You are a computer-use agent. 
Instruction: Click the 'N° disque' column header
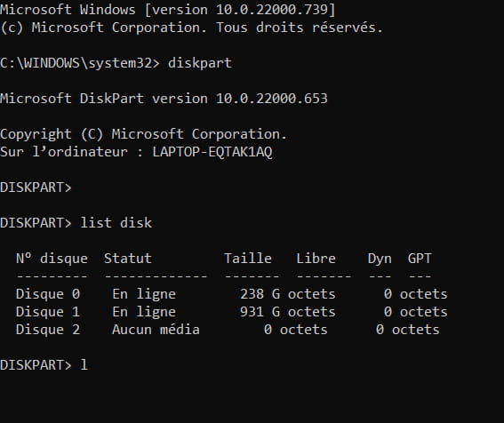click(x=52, y=259)
